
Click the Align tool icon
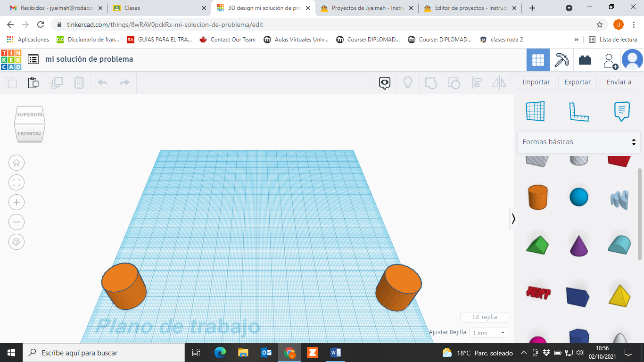477,83
